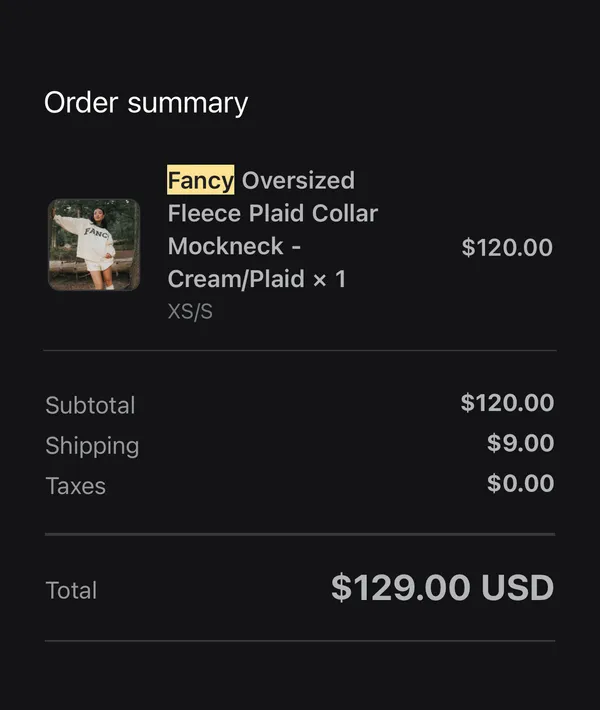Click the Shipping cost $9.00
Screen dimensions: 600x710
coord(521,443)
